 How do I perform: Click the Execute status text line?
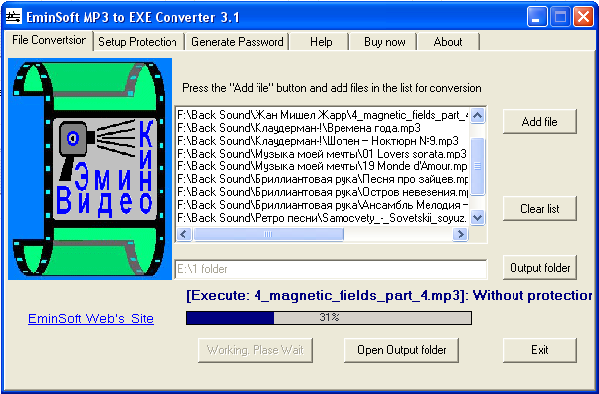click(x=389, y=295)
